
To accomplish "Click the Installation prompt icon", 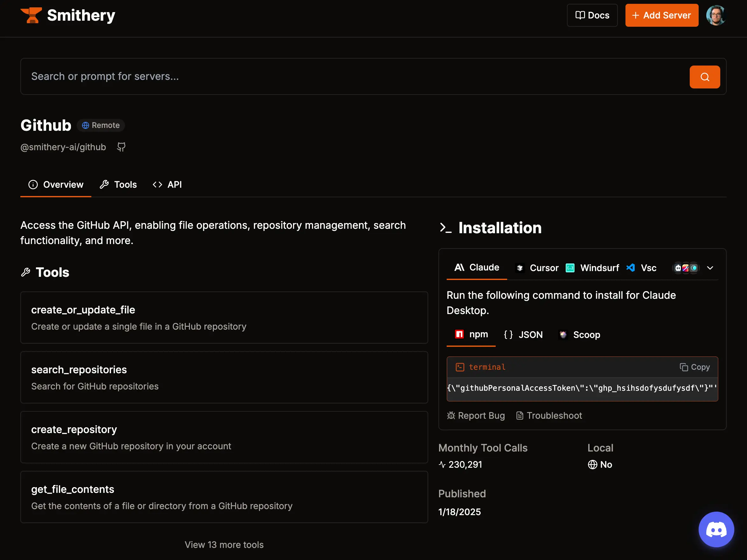I will point(445,227).
